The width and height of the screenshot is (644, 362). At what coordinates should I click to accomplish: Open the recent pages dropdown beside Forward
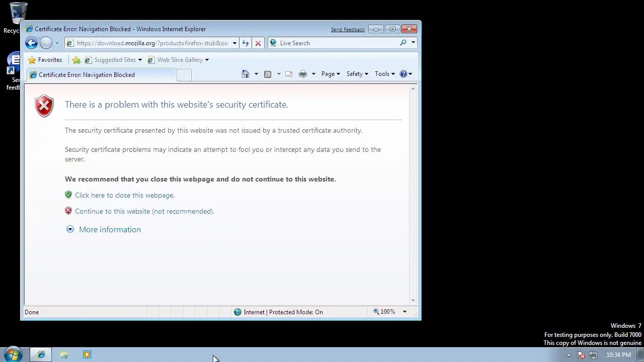[57, 43]
